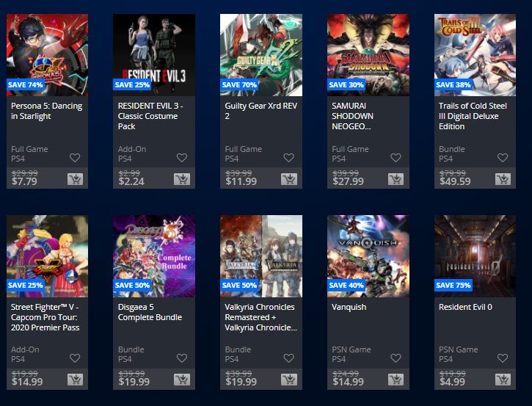Add Persona 5: Dancing in Starlight to cart
The width and height of the screenshot is (532, 406).
tap(75, 179)
